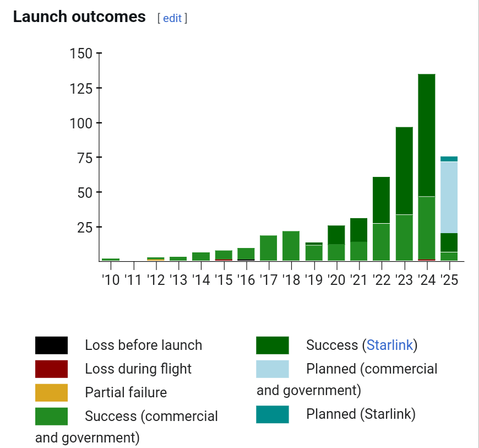Click the '23 bar's dark green Starlink segment
The image size is (479, 448).
(x=404, y=171)
